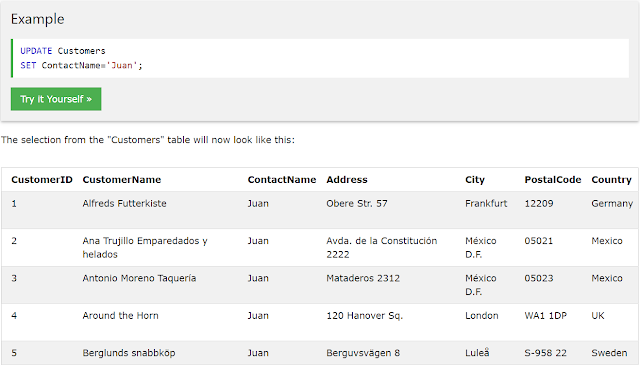
Task: Click postal code 12209
Action: point(539,203)
